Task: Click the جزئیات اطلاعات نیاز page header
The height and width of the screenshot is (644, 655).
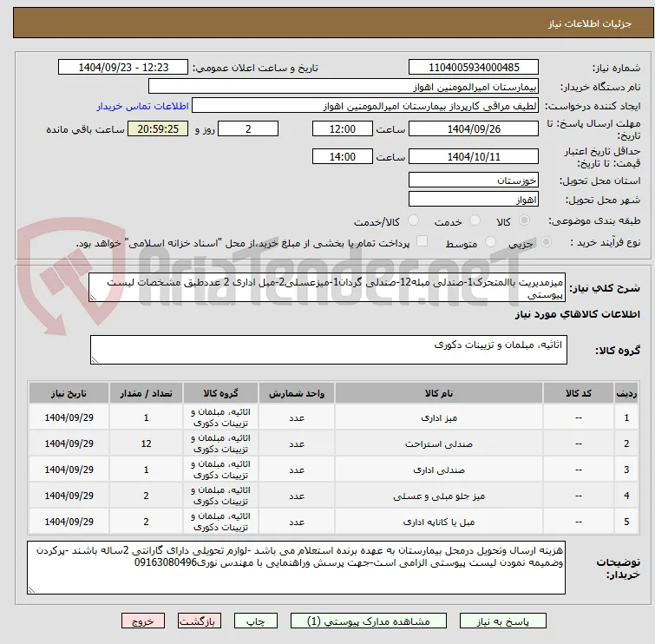Action: pos(333,23)
